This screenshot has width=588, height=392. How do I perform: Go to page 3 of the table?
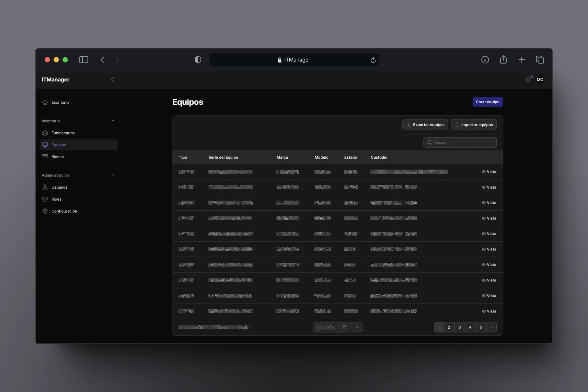pyautogui.click(x=459, y=327)
